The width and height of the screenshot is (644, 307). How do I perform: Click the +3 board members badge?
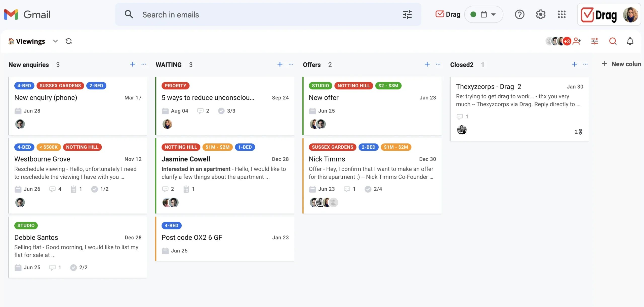tap(567, 41)
